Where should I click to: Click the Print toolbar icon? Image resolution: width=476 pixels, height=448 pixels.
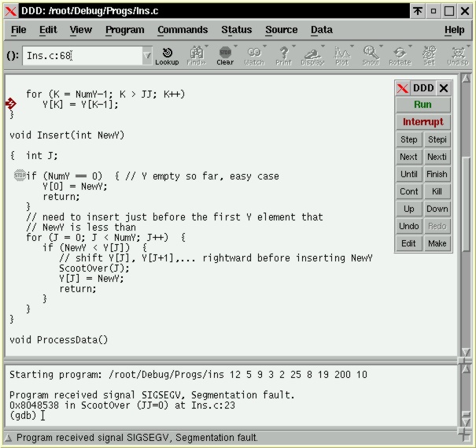[283, 55]
